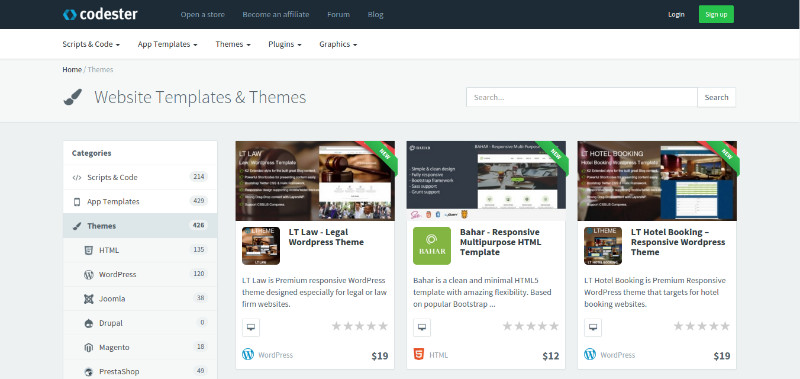Click the App Templates phone icon in Categories

pos(77,201)
